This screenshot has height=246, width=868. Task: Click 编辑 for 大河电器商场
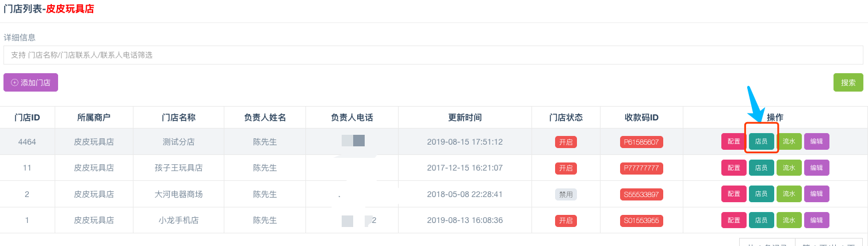(x=816, y=194)
